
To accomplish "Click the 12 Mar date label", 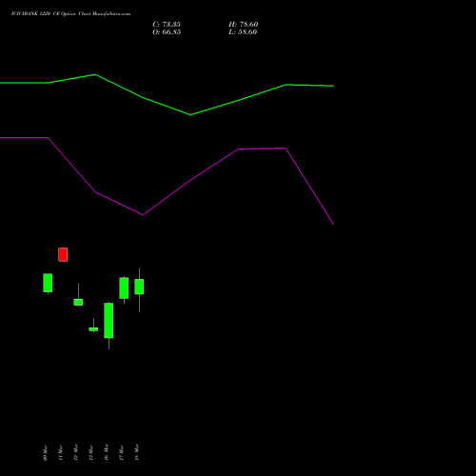I will click(76, 452).
